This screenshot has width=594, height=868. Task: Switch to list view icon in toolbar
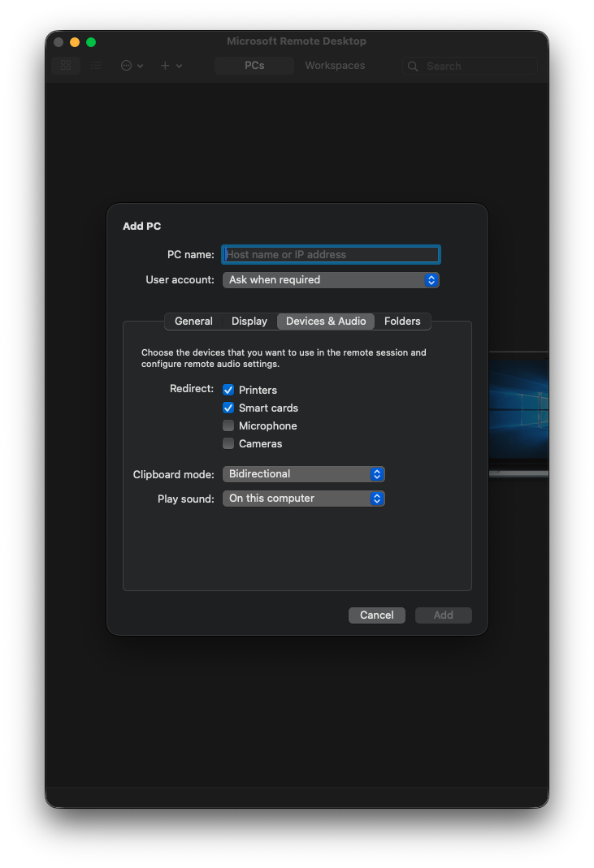tap(96, 65)
